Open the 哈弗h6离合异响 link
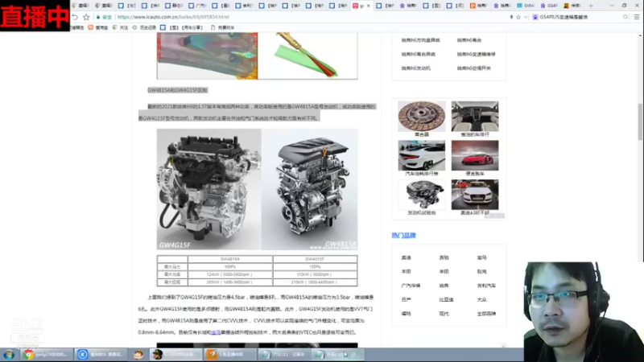Viewport: 644px width, 362px height. point(418,54)
